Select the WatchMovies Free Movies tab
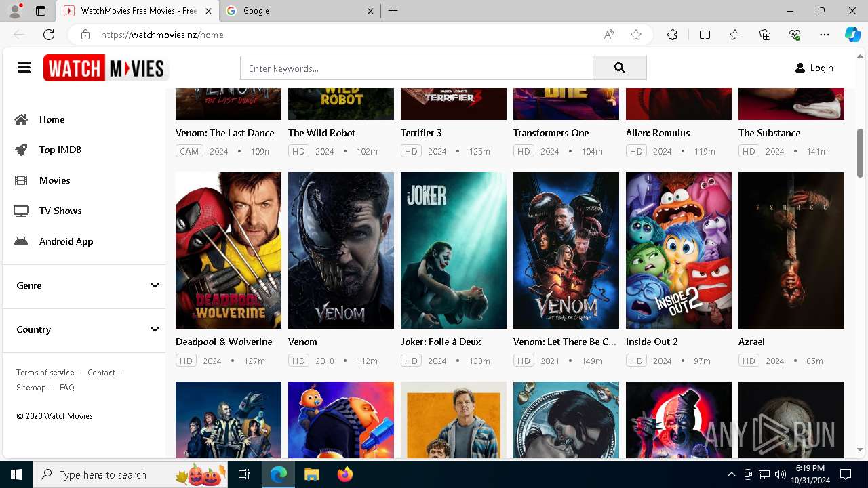 (x=138, y=11)
